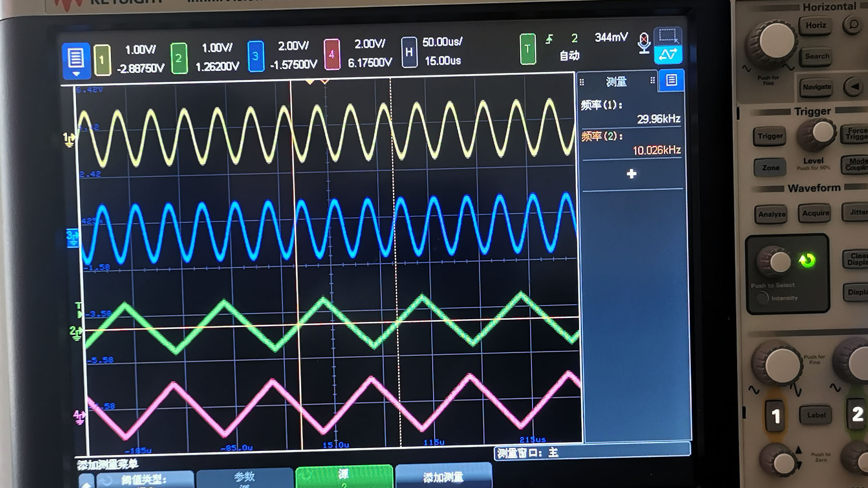Screen dimensions: 868x488
Task: Push the trigger Level knob
Action: pos(817,134)
